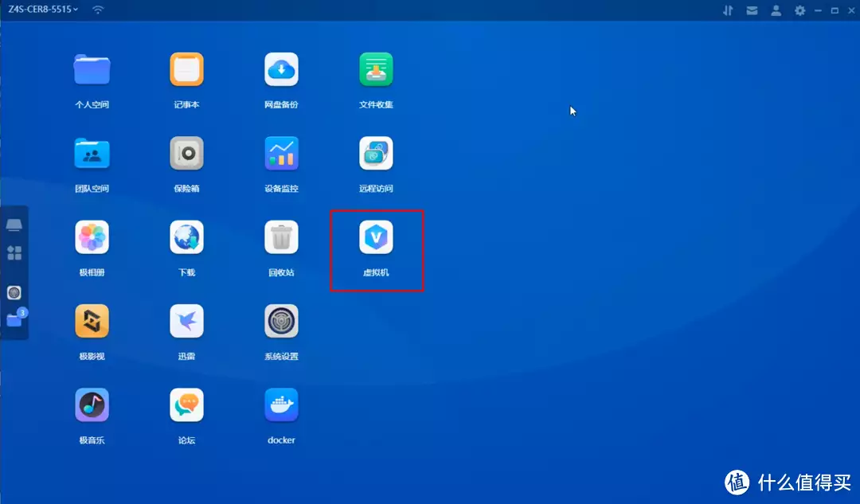Open the 极影视 video app
Viewport: 860px width, 504px height.
92,322
